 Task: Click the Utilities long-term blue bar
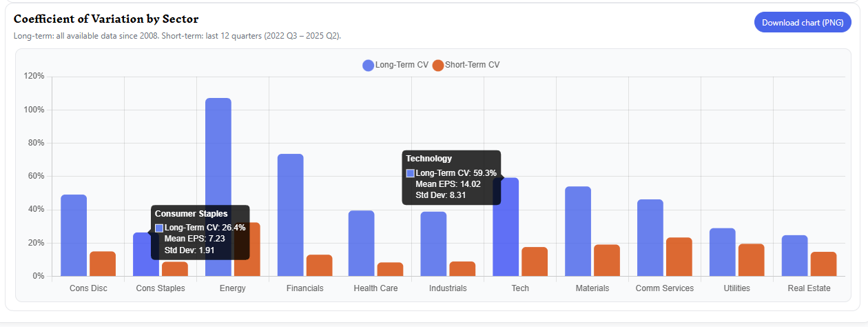(723, 252)
